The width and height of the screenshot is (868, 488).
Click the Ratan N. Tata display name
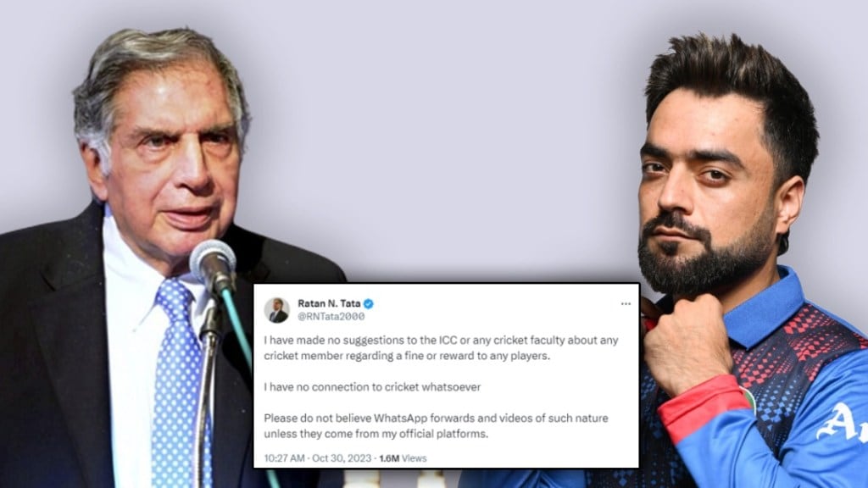[329, 303]
